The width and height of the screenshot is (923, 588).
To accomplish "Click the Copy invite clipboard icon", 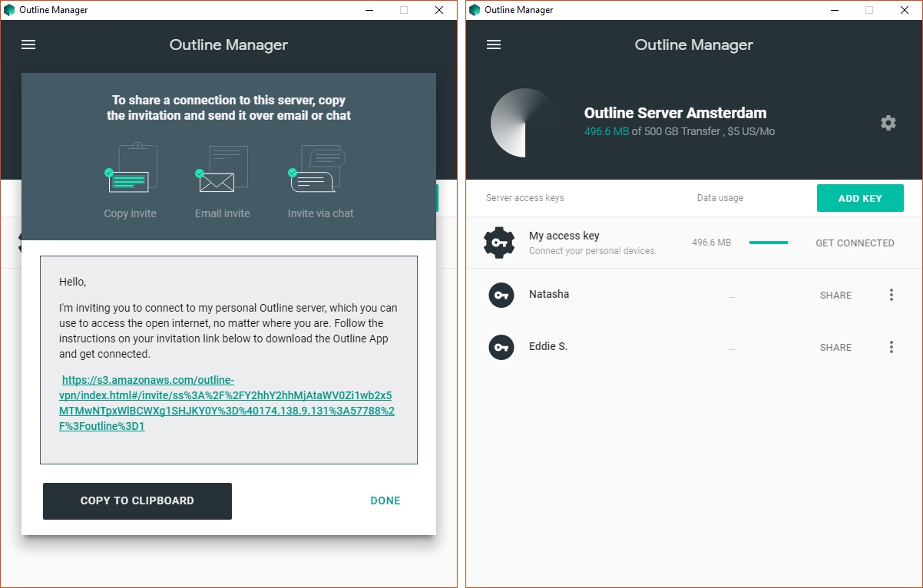I will [x=130, y=167].
